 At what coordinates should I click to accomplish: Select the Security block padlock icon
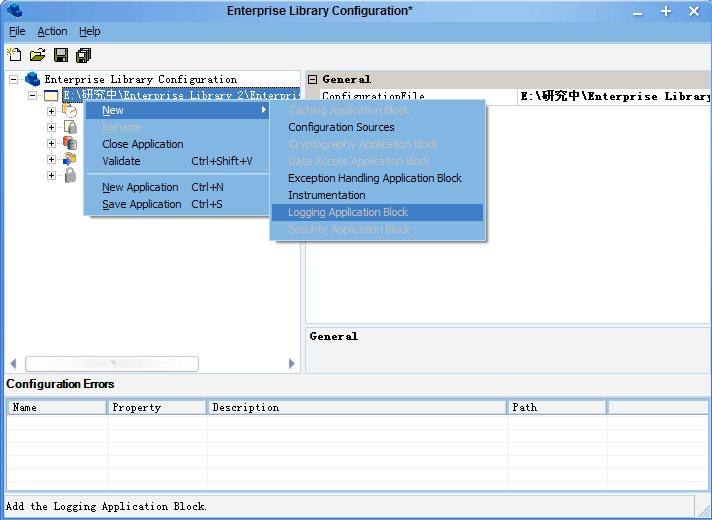click(70, 175)
